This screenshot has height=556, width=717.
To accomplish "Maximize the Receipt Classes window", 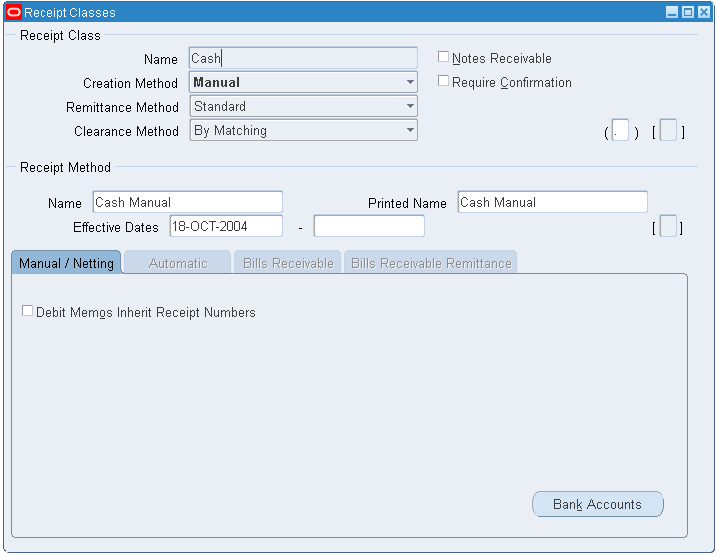I will 687,13.
